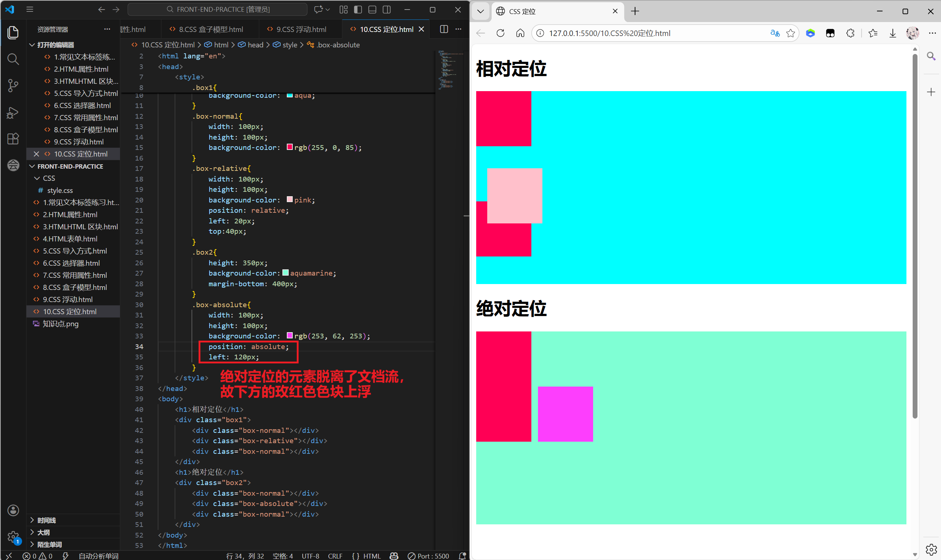Switch to the 8.CSS 盒子模型.html tab
The height and width of the screenshot is (560, 941).
(x=211, y=29)
